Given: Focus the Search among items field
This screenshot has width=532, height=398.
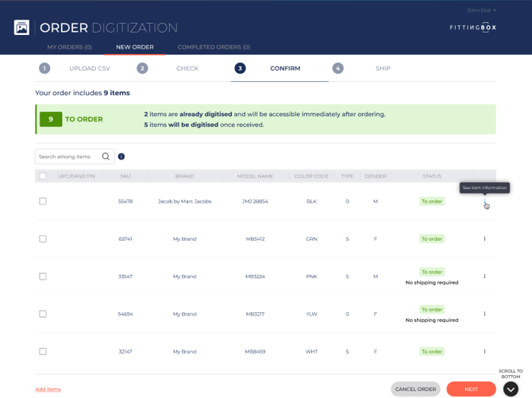Looking at the screenshot, I should click(x=67, y=156).
